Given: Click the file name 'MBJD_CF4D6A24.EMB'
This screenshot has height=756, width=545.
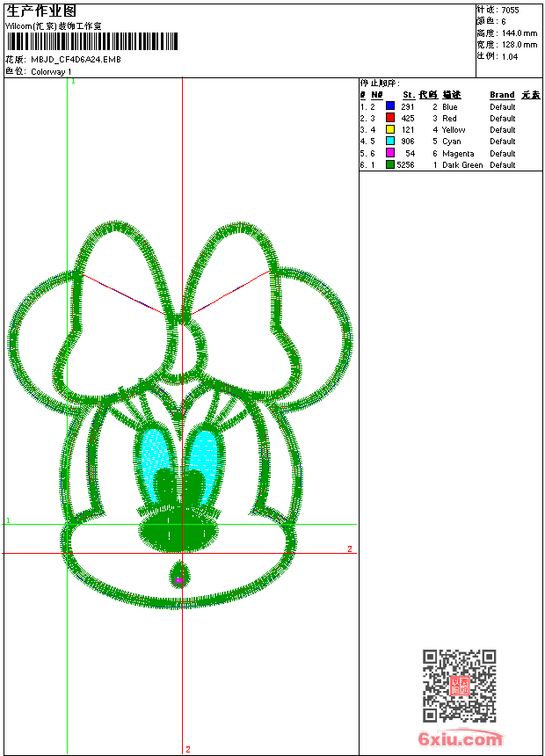Looking at the screenshot, I should pos(76,60).
